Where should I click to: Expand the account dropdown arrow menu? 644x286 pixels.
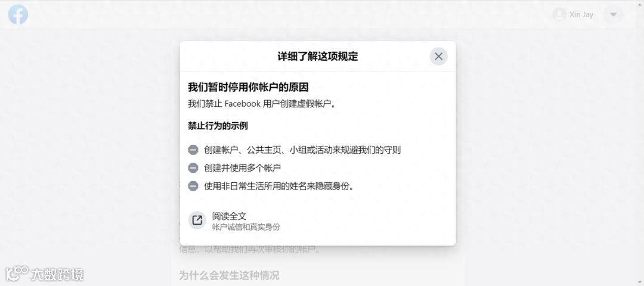pos(613,15)
